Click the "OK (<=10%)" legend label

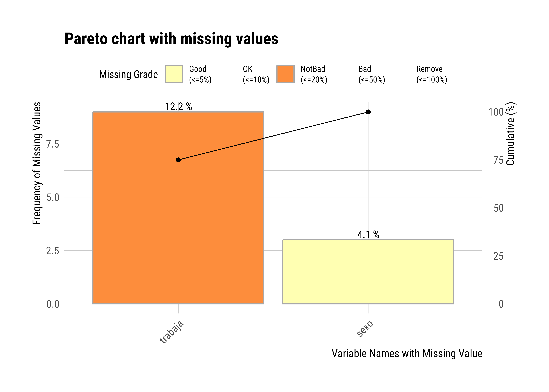pos(256,74)
